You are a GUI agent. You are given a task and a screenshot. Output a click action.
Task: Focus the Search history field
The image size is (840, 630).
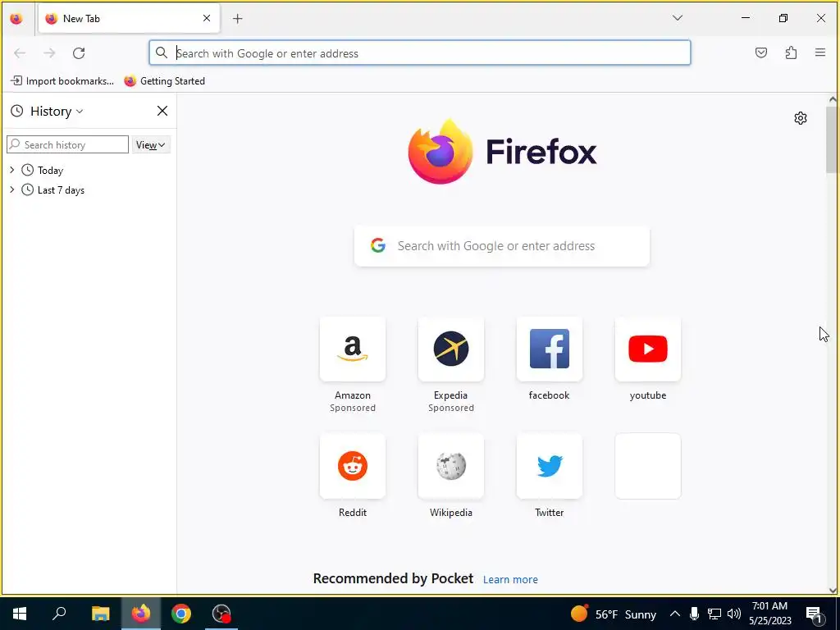point(67,144)
